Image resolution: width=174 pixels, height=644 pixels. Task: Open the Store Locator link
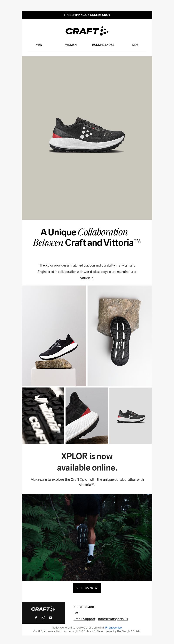point(84,607)
